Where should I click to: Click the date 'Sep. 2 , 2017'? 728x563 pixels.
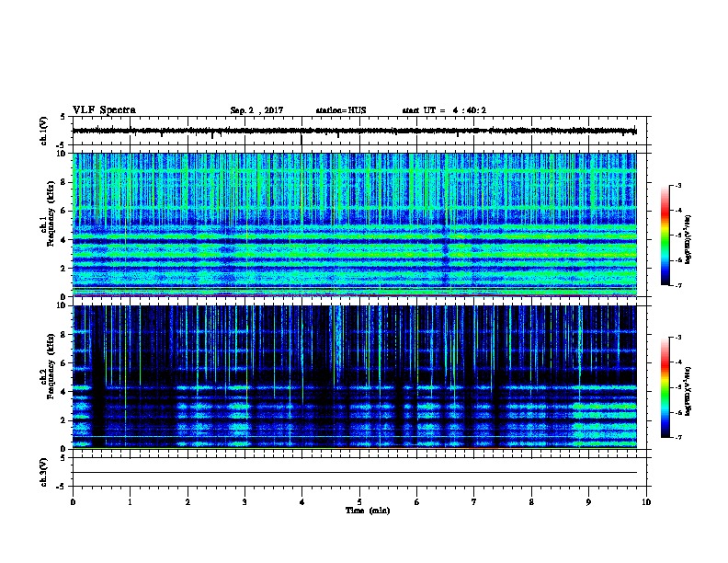coord(256,110)
